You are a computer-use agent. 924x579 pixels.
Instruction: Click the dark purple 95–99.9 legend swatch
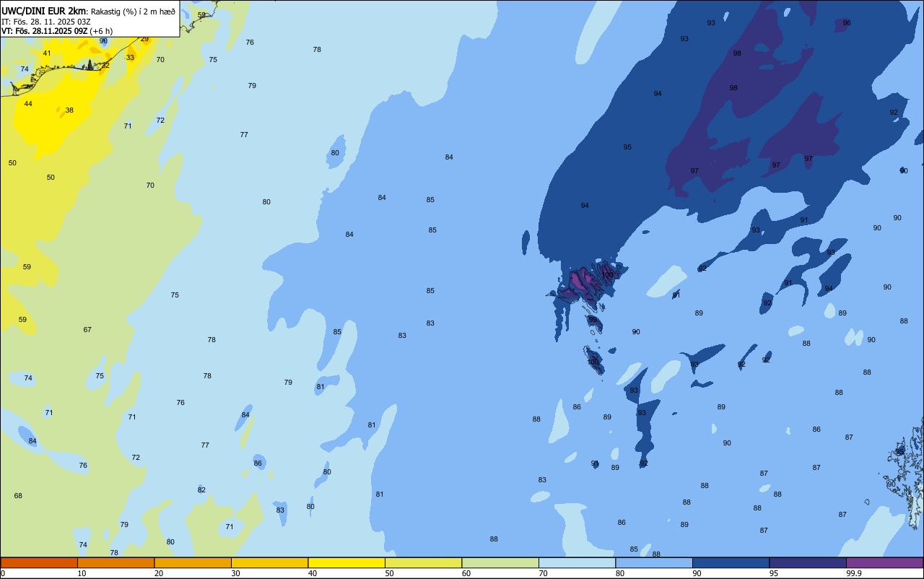pyautogui.click(x=808, y=562)
